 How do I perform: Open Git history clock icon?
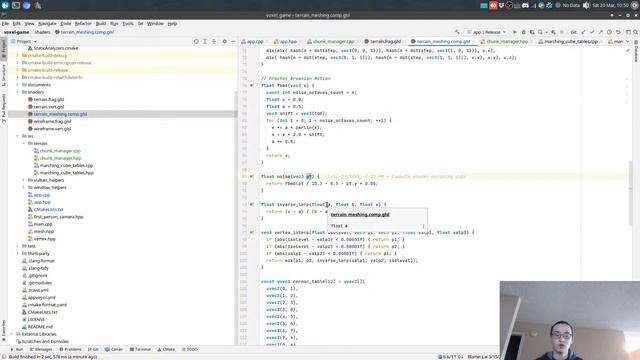(609, 32)
